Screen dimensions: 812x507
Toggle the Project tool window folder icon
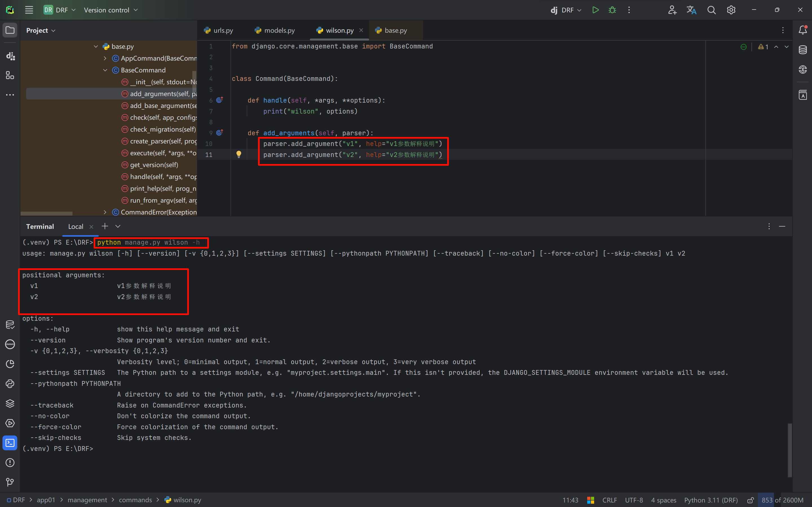[x=10, y=30]
